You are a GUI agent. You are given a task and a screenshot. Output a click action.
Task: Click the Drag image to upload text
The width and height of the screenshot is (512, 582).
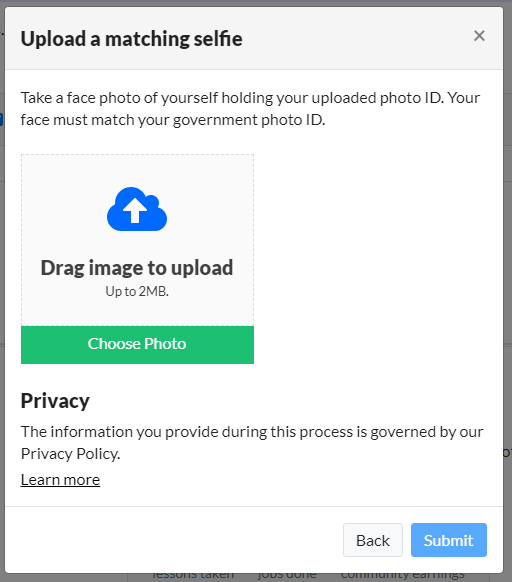pos(137,268)
